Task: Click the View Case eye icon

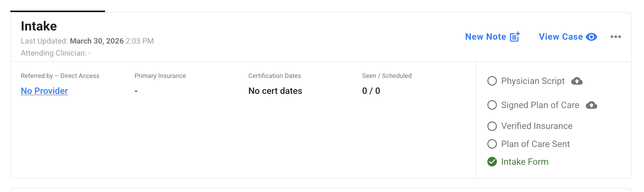Action: [591, 37]
